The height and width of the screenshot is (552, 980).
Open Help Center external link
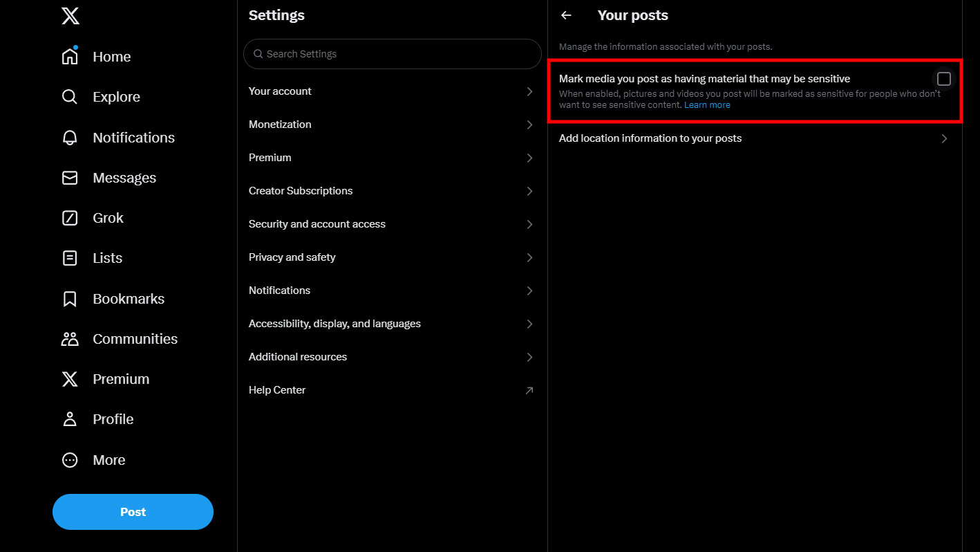(x=529, y=390)
